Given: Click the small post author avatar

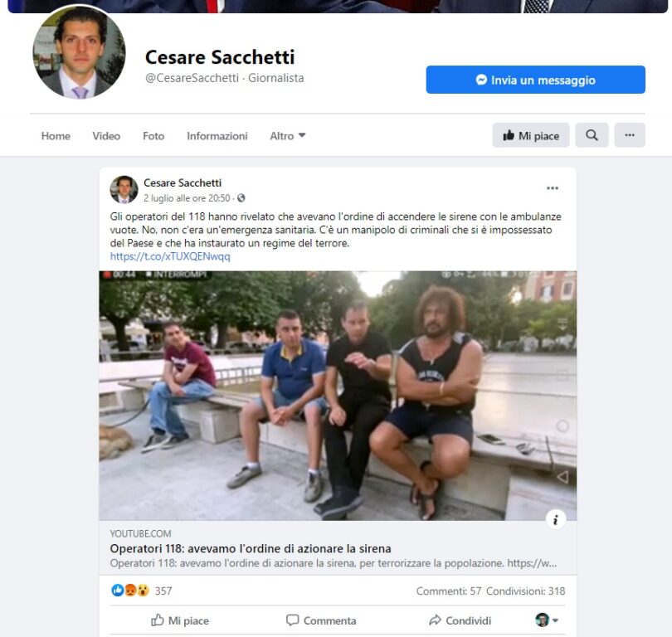Looking at the screenshot, I should (124, 189).
